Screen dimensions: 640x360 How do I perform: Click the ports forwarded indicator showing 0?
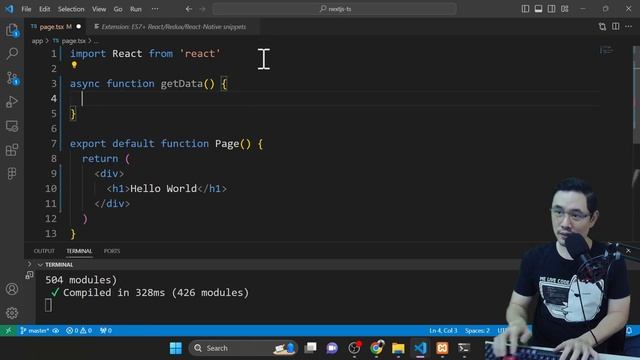coord(106,330)
